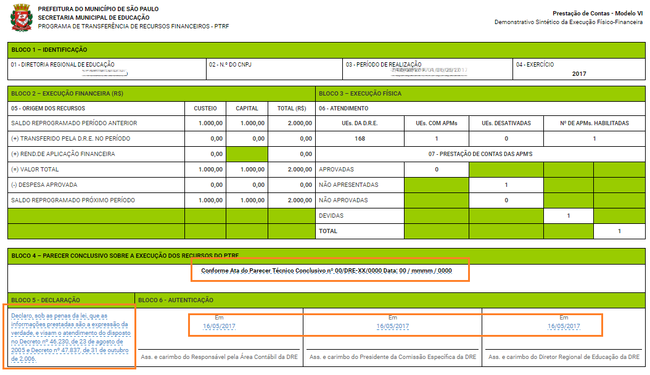650x375 pixels.
Task: Click the UEs. da D.R.E. value 168
Action: 360,138
